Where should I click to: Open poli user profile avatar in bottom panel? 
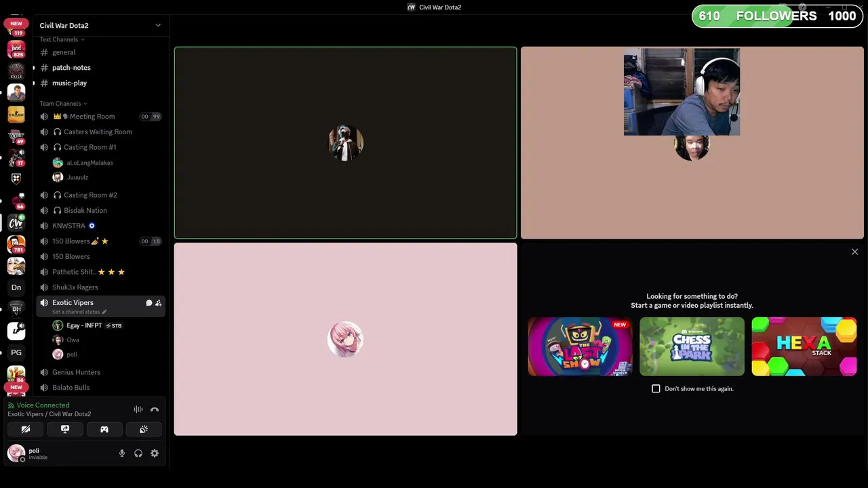click(16, 453)
